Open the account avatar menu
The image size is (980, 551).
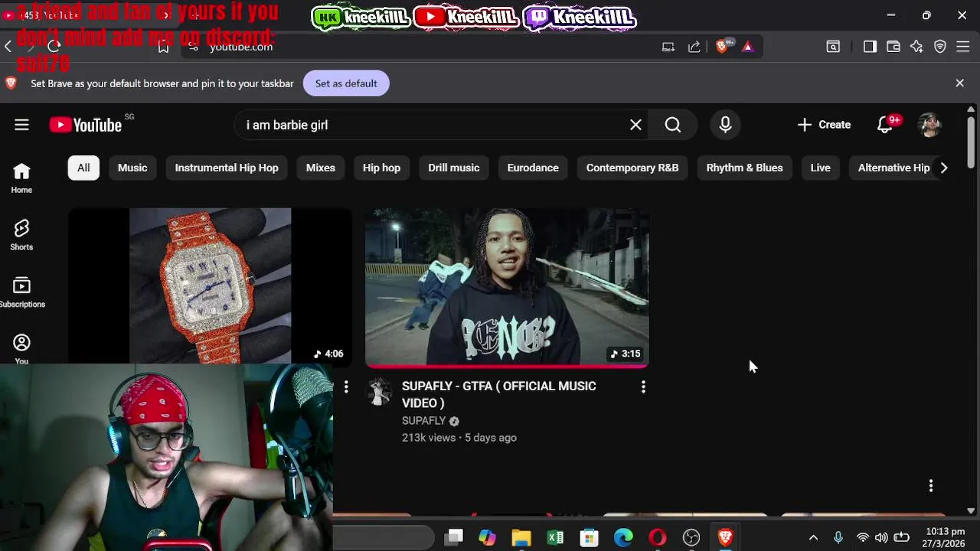(929, 125)
